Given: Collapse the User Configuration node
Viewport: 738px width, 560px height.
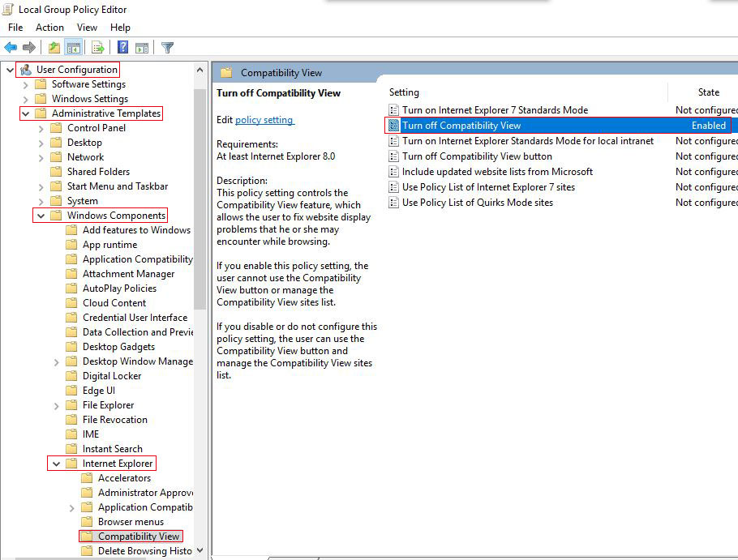Looking at the screenshot, I should [10, 70].
